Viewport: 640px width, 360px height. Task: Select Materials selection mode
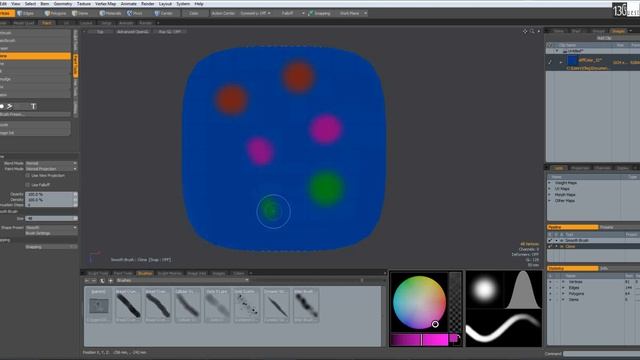click(x=110, y=13)
